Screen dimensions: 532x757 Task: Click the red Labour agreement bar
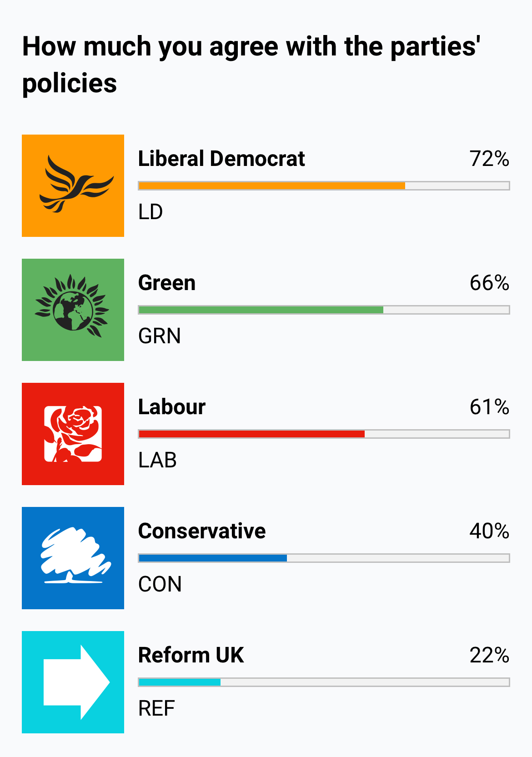(x=324, y=434)
